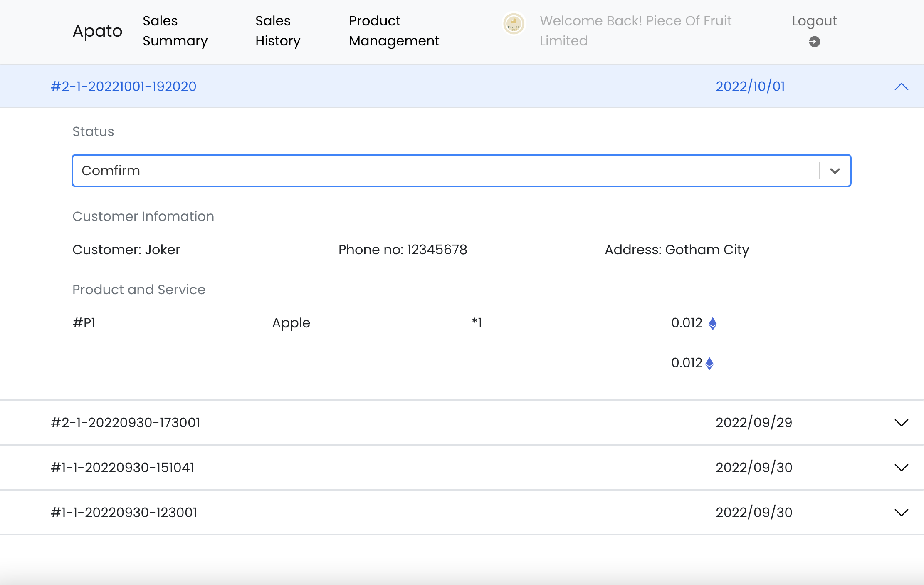This screenshot has width=924, height=585.
Task: Select order number #2-1-20221001-192020
Action: coord(124,87)
